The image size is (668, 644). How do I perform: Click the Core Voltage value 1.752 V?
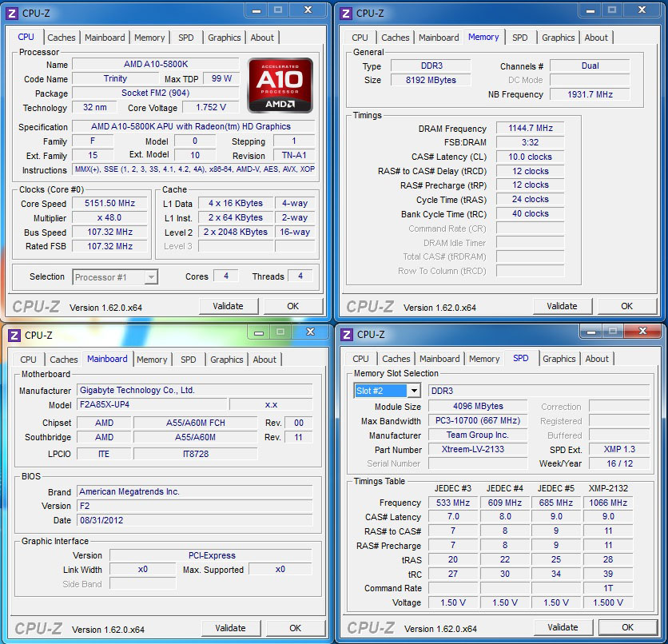[211, 107]
